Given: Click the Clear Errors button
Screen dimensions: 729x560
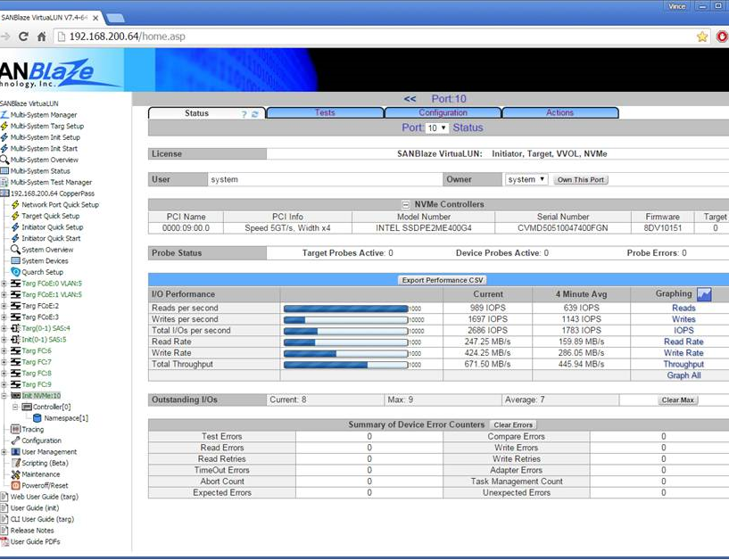Looking at the screenshot, I should pyautogui.click(x=513, y=424).
